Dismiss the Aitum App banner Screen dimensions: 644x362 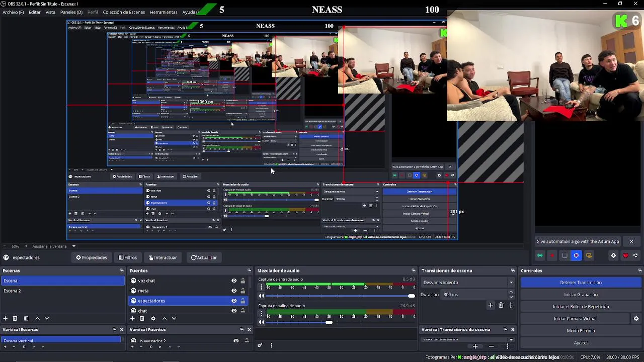point(631,241)
